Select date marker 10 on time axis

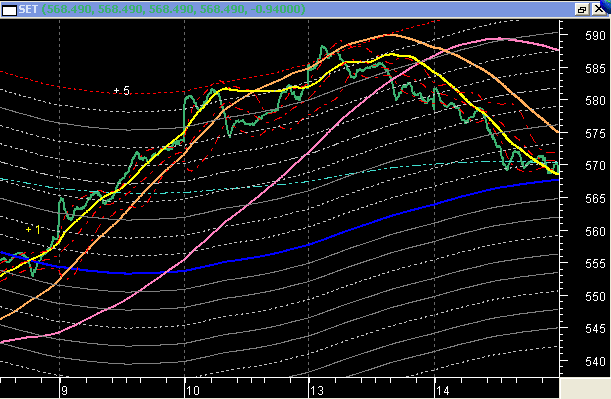tap(192, 390)
